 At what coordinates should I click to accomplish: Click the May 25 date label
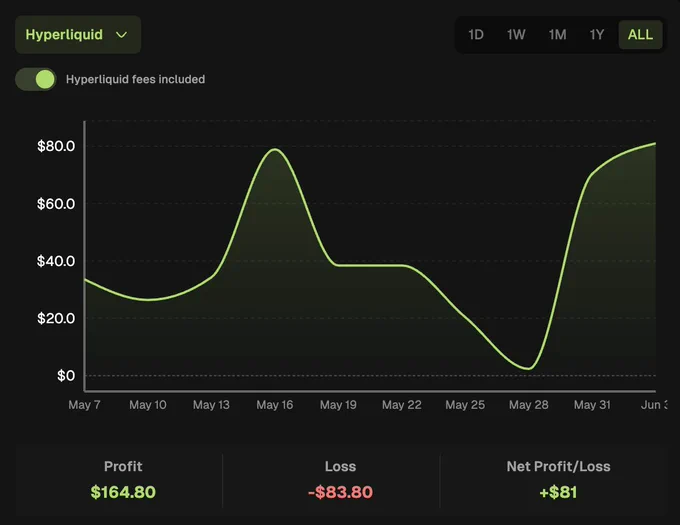465,405
